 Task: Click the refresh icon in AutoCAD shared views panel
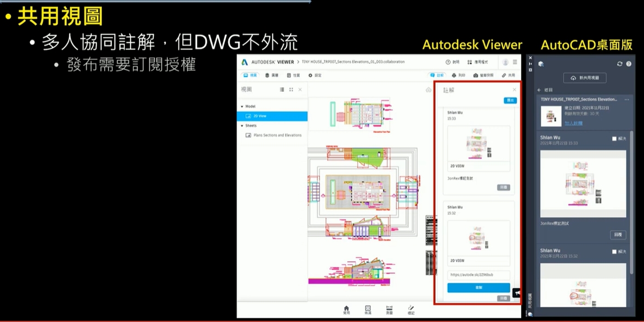[620, 64]
